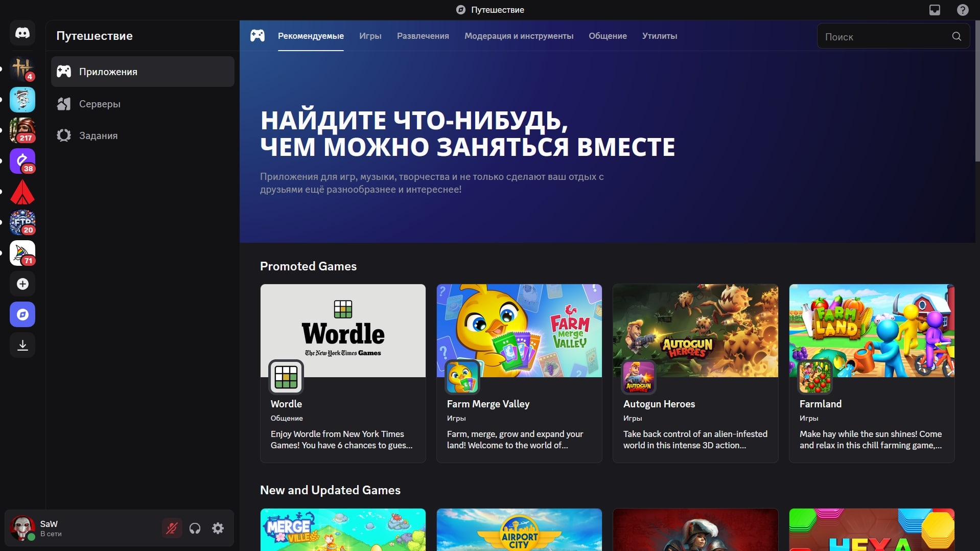This screenshot has height=551, width=980.
Task: Open the inbox icon in title bar
Action: click(935, 10)
